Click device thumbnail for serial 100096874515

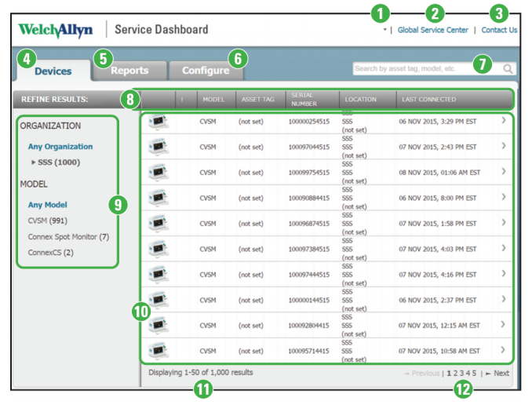click(x=159, y=224)
